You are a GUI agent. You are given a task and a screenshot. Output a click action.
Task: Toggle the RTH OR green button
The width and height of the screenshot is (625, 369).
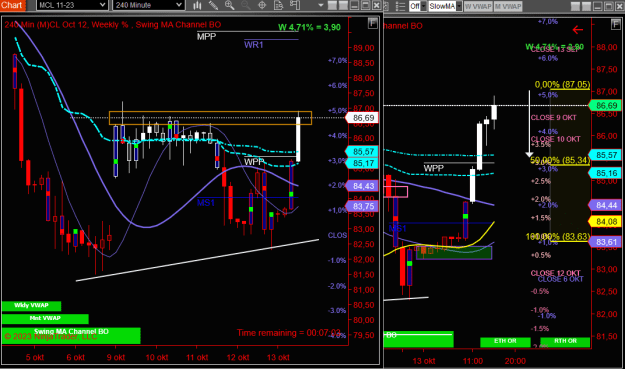tap(565, 342)
